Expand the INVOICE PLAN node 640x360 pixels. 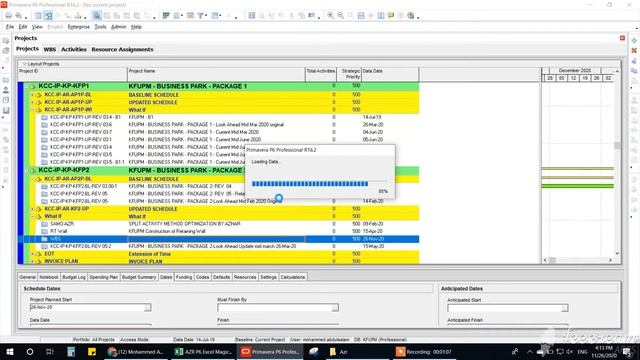[x=33, y=261]
